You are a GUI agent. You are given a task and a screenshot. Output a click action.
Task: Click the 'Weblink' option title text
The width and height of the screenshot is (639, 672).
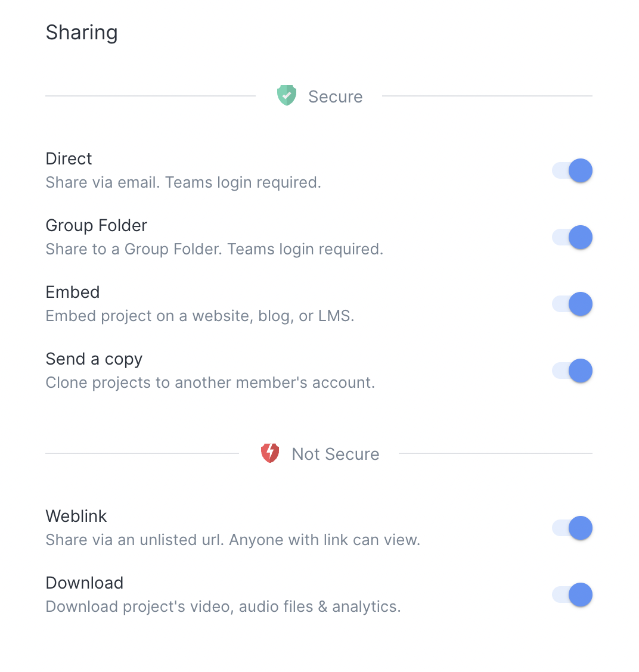(76, 516)
